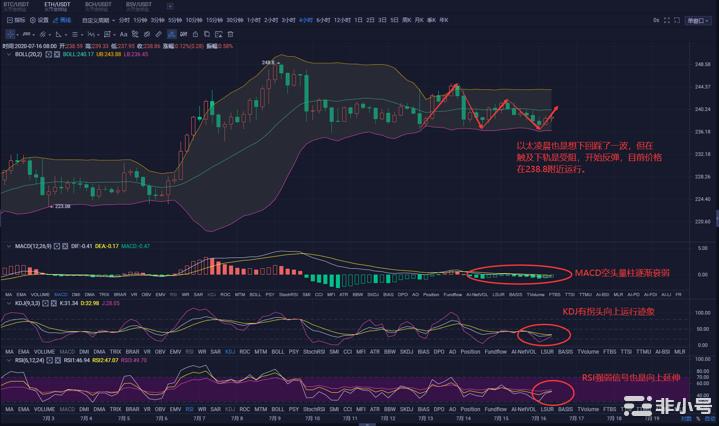The width and height of the screenshot is (719, 426).
Task: Switch to the BTC/USDT tab
Action: click(x=16, y=6)
